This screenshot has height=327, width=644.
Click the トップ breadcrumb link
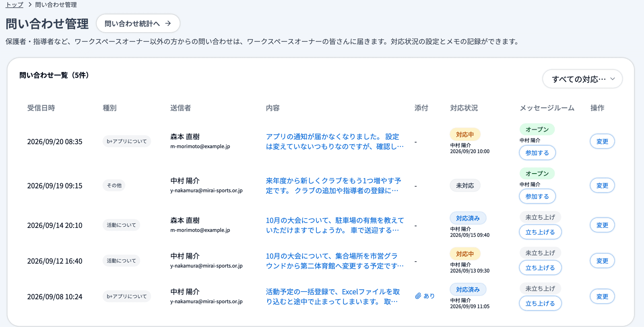coord(14,5)
